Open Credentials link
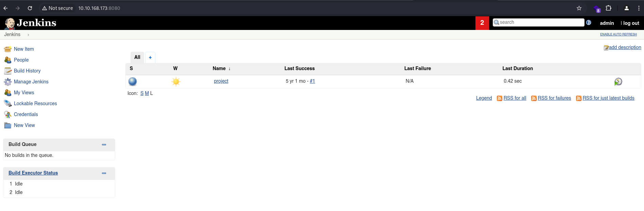 click(x=26, y=114)
